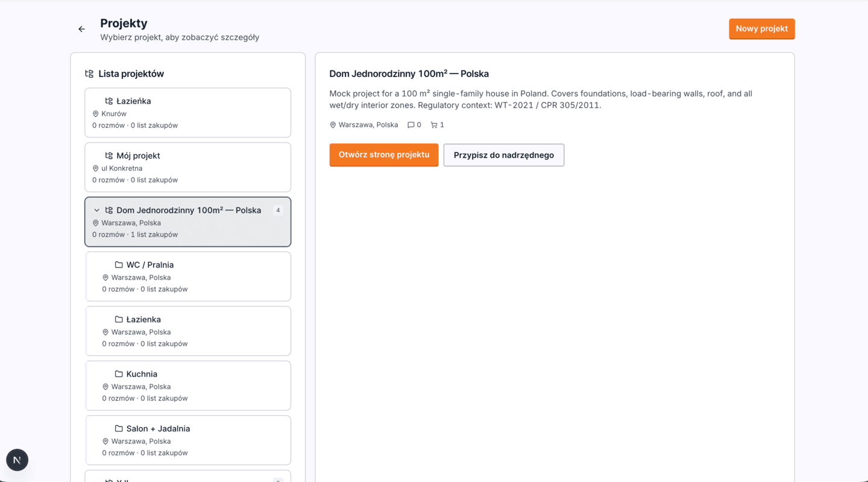Screen dimensions: 868x482
Task: Click the tree icon beside Lista projektów
Action: pyautogui.click(x=89, y=74)
